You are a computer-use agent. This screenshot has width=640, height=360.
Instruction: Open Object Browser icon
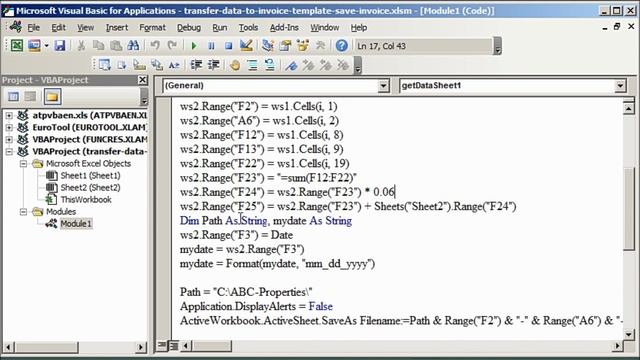(x=303, y=46)
